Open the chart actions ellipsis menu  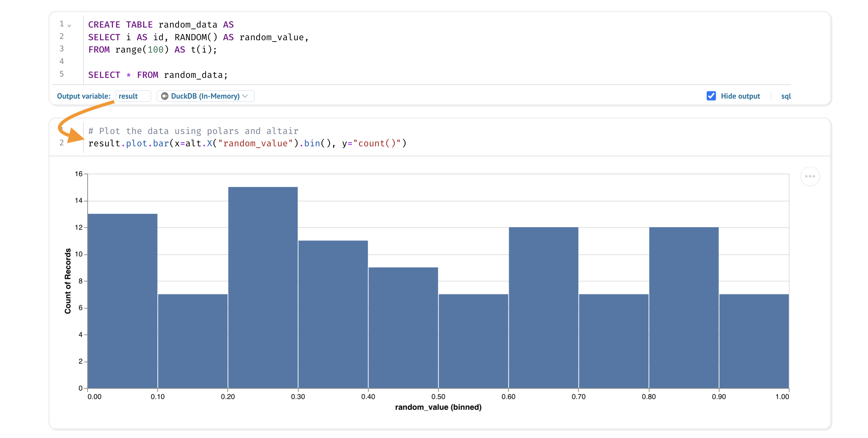[809, 176]
